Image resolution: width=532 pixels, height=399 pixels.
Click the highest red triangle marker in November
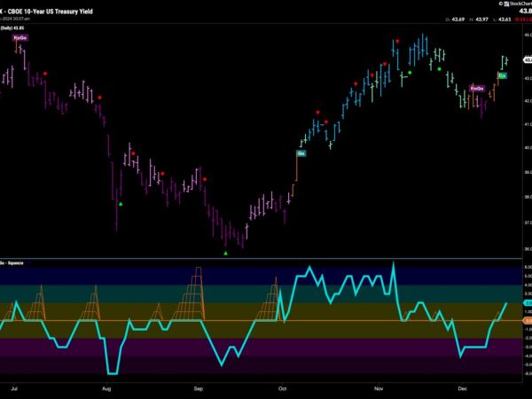tap(397, 42)
